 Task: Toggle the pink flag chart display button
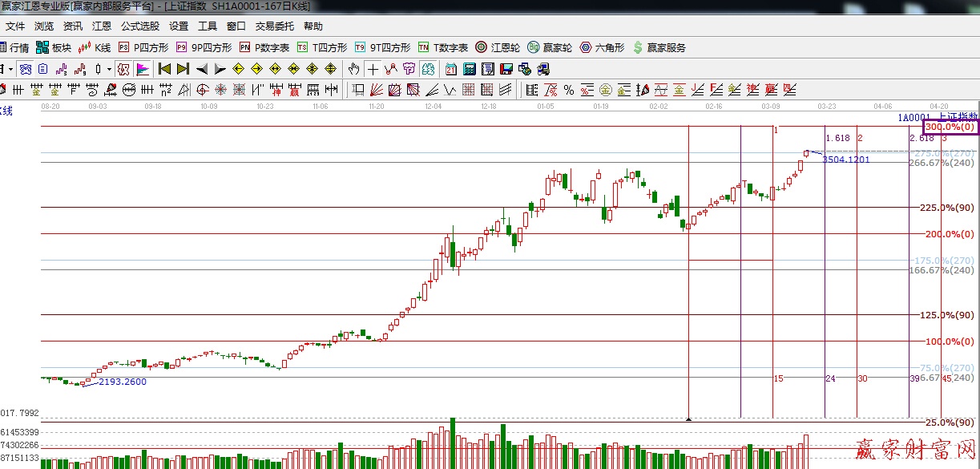click(143, 69)
